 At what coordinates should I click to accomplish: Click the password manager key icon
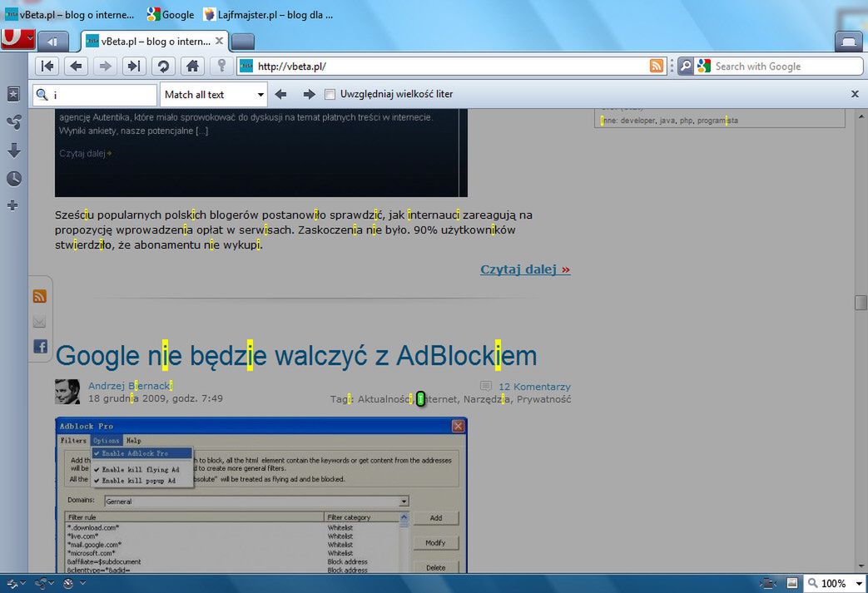[221, 67]
